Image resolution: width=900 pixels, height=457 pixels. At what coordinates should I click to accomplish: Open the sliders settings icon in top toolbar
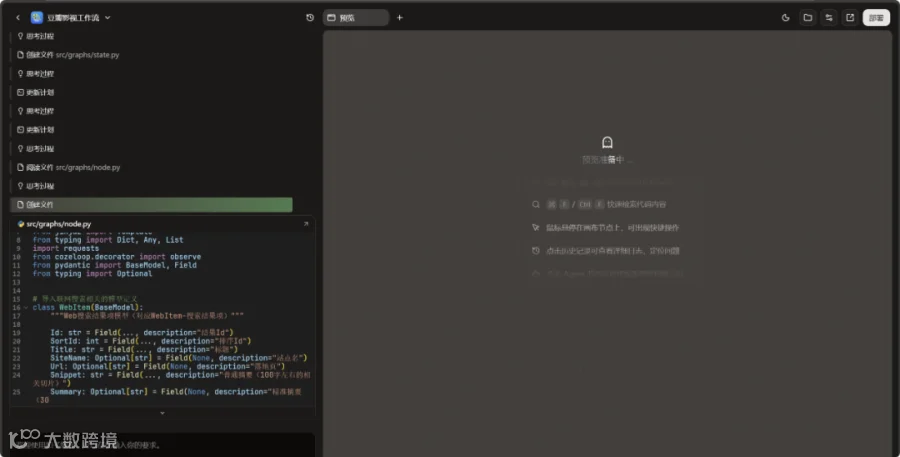pos(829,18)
